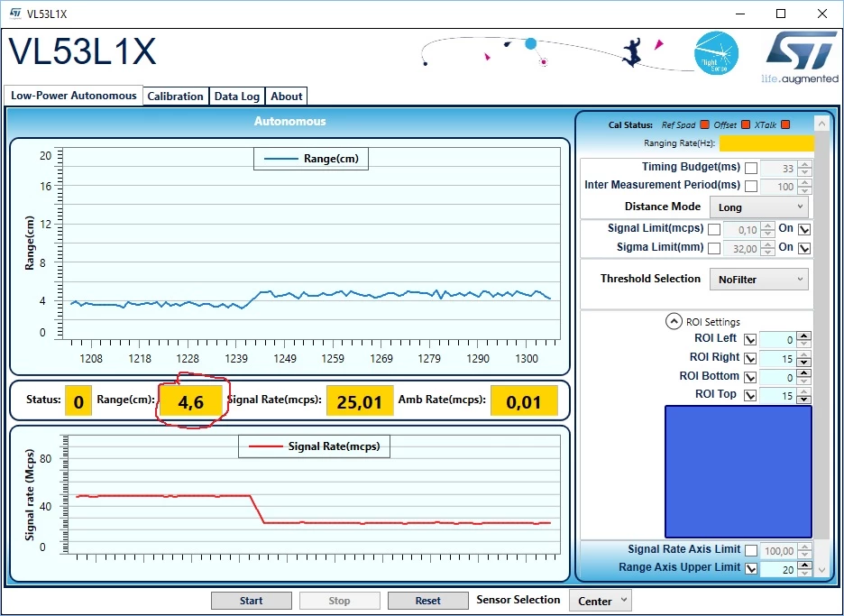
Task: Click the Signal Rate value 25,01
Action: coord(360,401)
